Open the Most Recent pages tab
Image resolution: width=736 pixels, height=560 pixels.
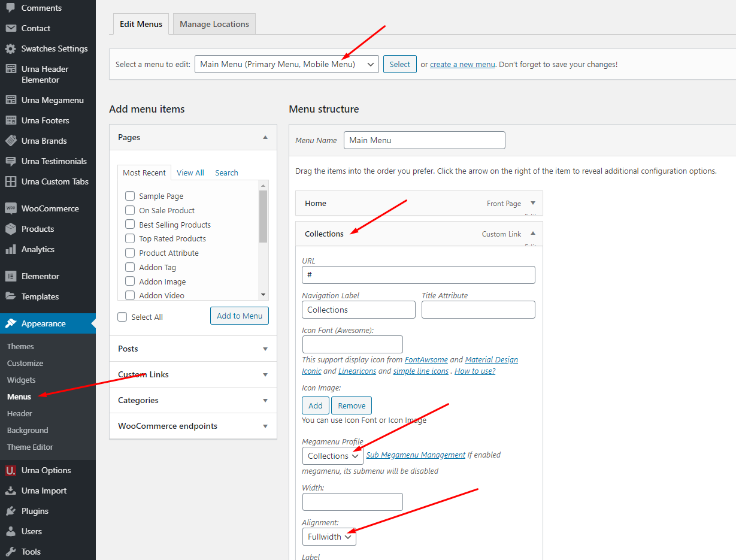tap(144, 172)
